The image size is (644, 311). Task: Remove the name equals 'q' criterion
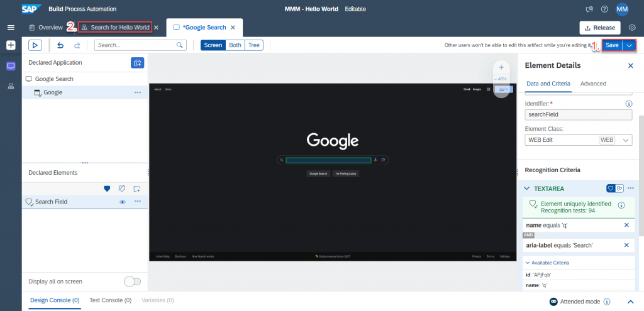[626, 226]
